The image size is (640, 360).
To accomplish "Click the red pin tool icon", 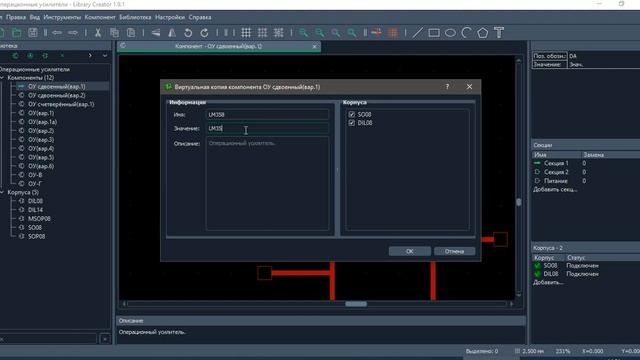I will click(x=377, y=33).
